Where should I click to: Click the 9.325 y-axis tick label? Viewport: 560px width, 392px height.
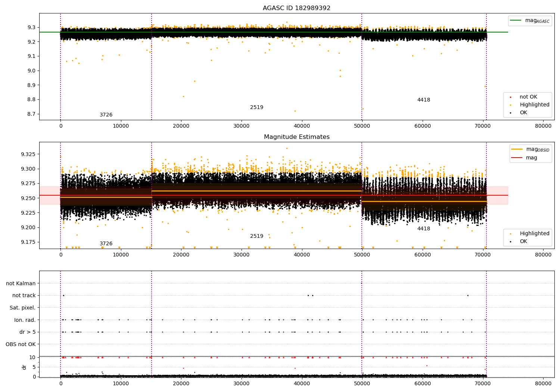[x=28, y=155]
